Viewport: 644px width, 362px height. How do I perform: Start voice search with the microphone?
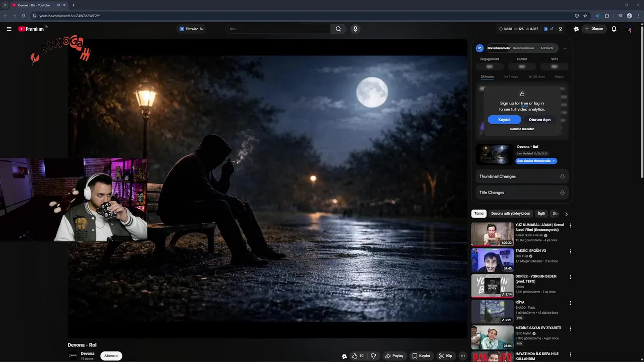(x=355, y=29)
